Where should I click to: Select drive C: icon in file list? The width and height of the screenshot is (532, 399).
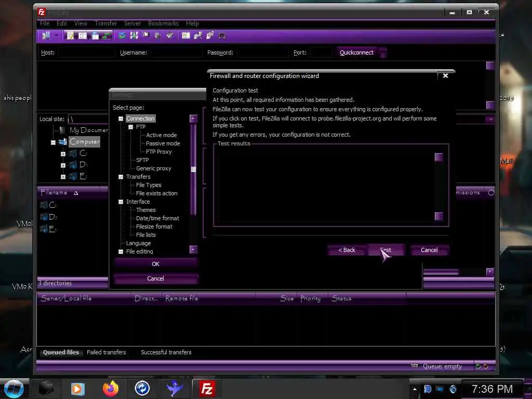(x=44, y=205)
